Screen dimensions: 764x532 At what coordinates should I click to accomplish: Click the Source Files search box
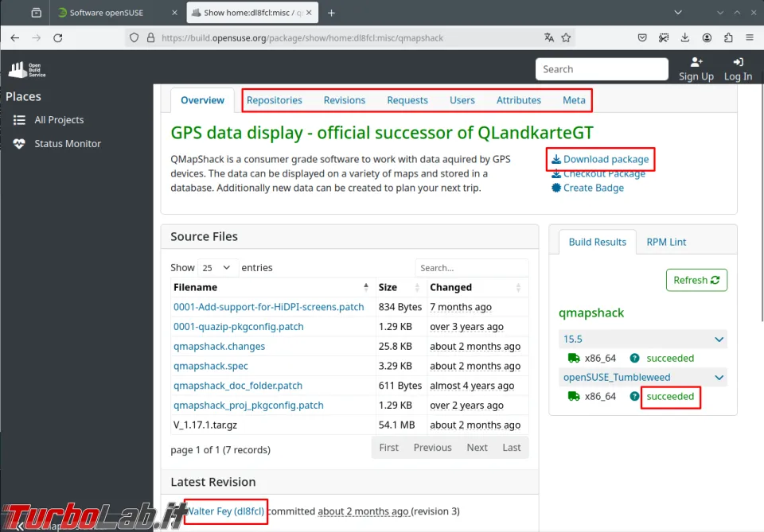click(472, 268)
